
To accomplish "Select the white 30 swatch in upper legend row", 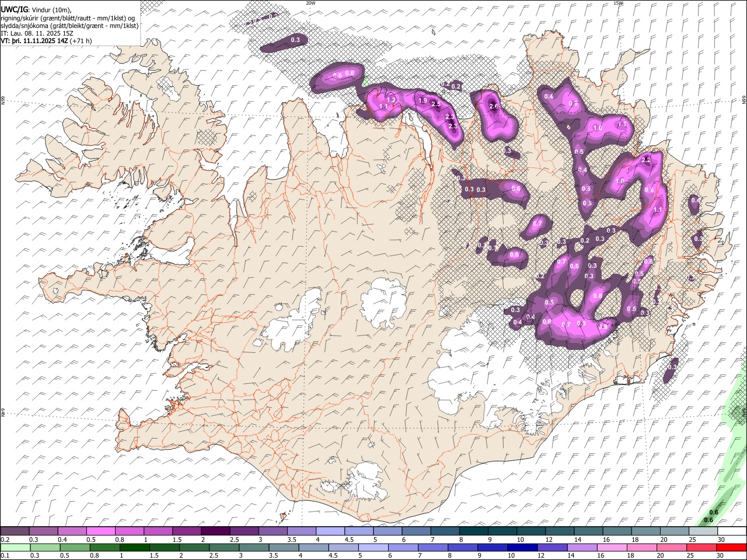I will coord(731,531).
